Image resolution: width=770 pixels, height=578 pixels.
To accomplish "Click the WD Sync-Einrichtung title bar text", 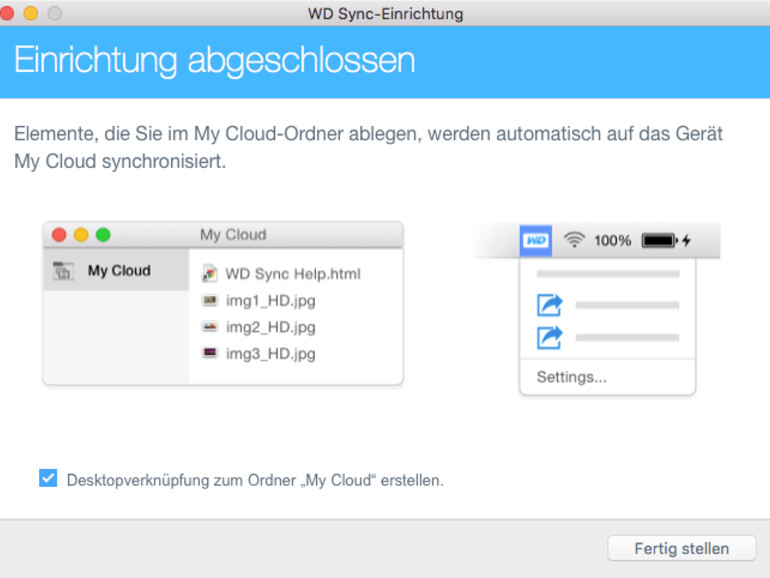I will coord(385,13).
